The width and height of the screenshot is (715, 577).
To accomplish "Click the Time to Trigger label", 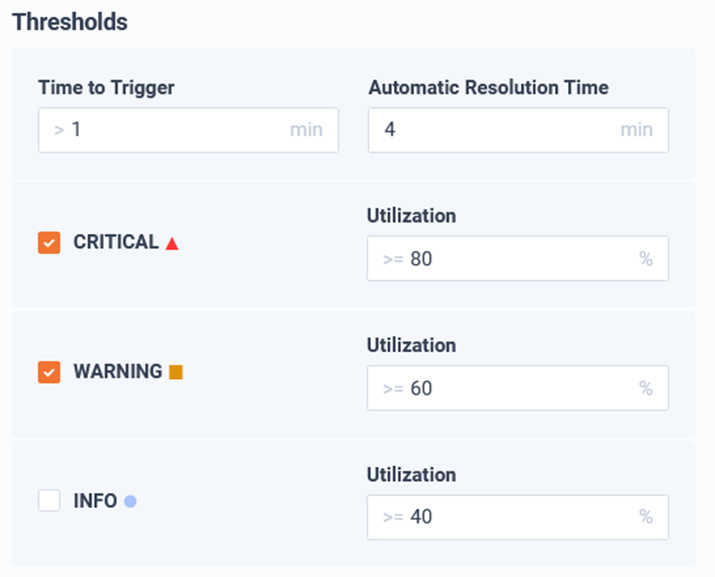I will pyautogui.click(x=106, y=88).
